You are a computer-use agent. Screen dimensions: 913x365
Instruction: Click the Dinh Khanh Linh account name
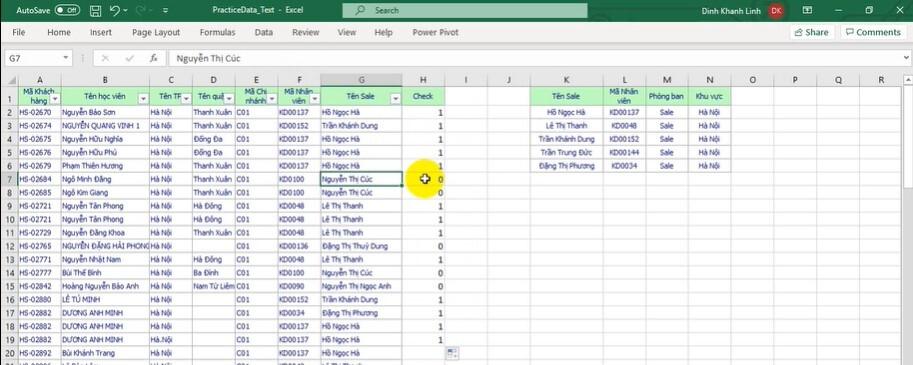pos(732,10)
